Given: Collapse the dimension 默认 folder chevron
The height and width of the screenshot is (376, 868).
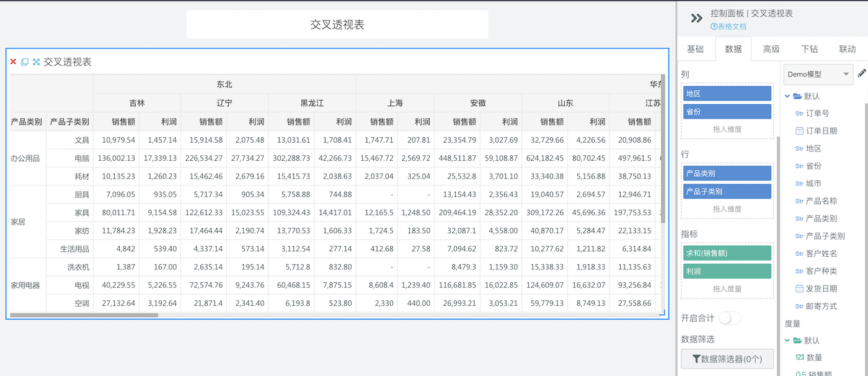Looking at the screenshot, I should [787, 96].
